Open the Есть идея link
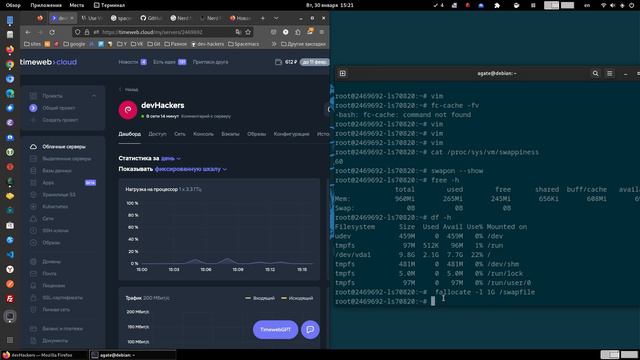Screen dimensions: 640x360 tap(164, 62)
